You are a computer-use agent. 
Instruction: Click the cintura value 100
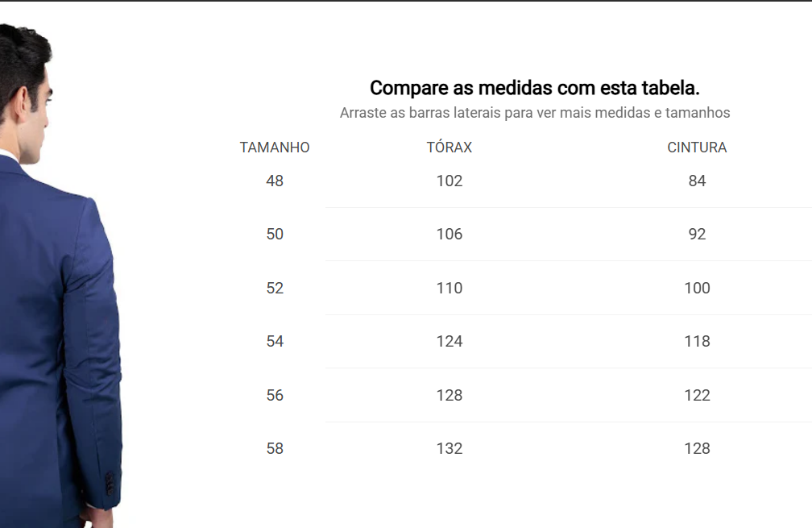click(x=697, y=288)
